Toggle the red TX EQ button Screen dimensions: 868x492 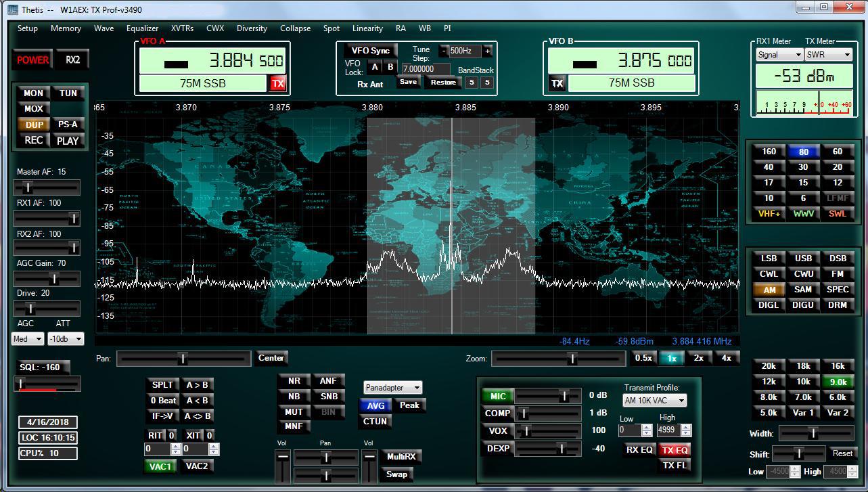674,450
